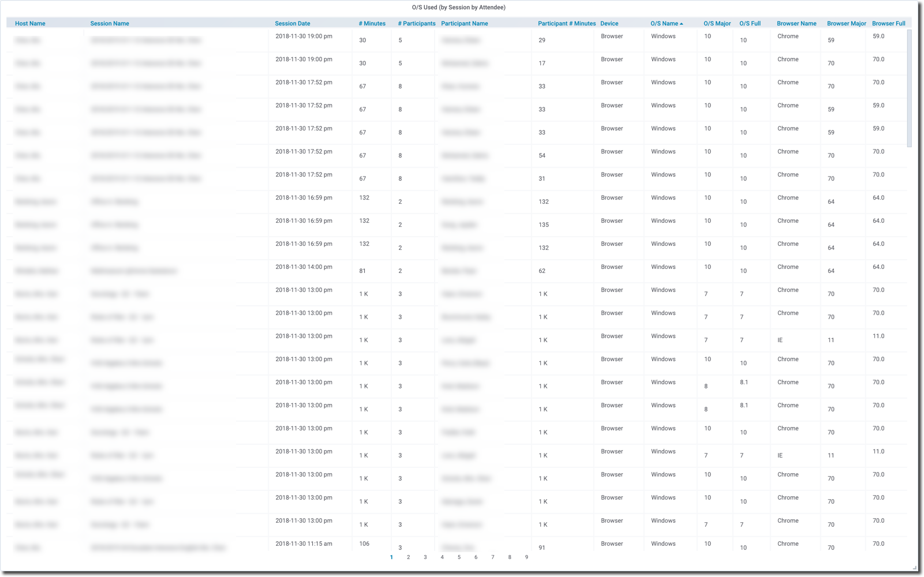This screenshot has width=924, height=577.
Task: Sort table by Host Name column
Action: 30,24
